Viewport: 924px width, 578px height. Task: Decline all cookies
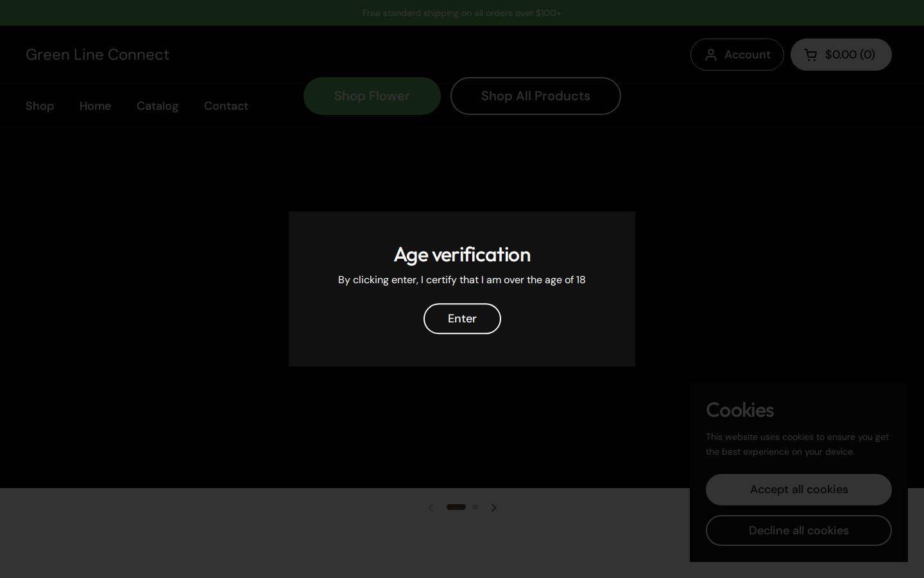pos(799,530)
